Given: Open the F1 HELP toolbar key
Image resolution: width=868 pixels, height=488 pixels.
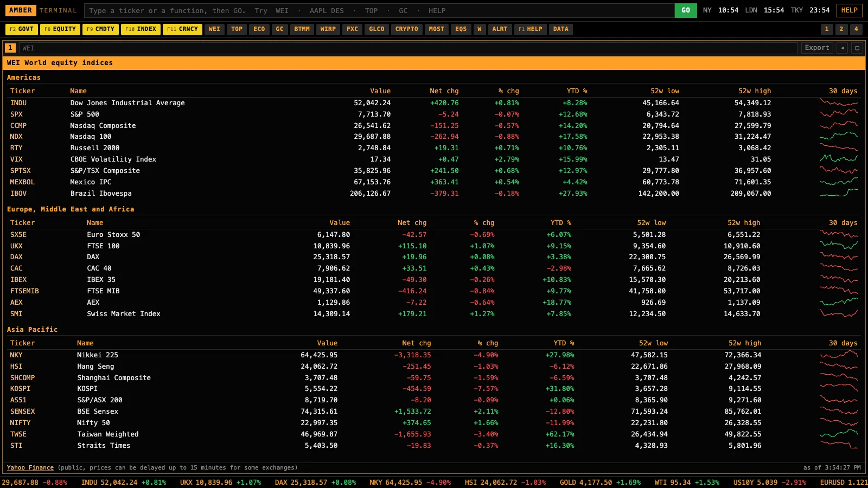Looking at the screenshot, I should (531, 29).
